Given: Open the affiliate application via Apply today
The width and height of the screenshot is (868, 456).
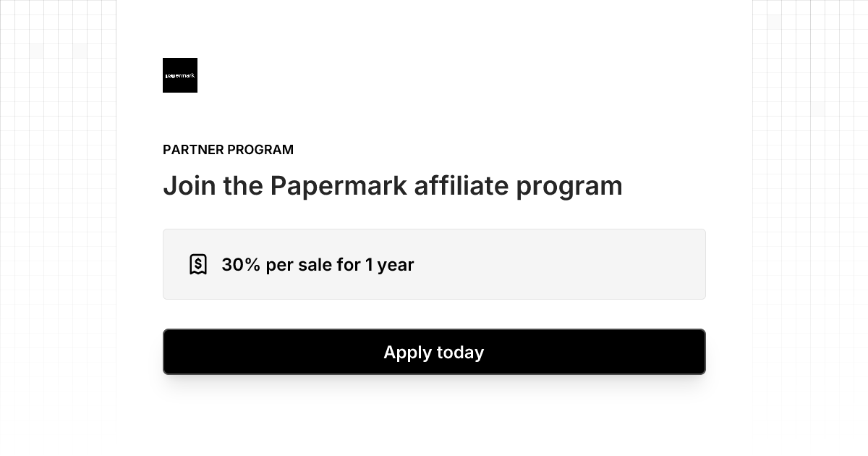Looking at the screenshot, I should click(x=434, y=352).
